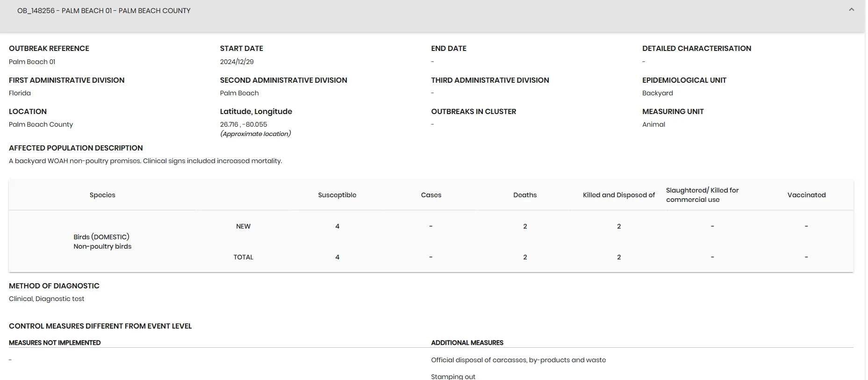Click the METHOD OF DIAGNOSTIC heading
Viewport: 868px width, 380px height.
[54, 286]
